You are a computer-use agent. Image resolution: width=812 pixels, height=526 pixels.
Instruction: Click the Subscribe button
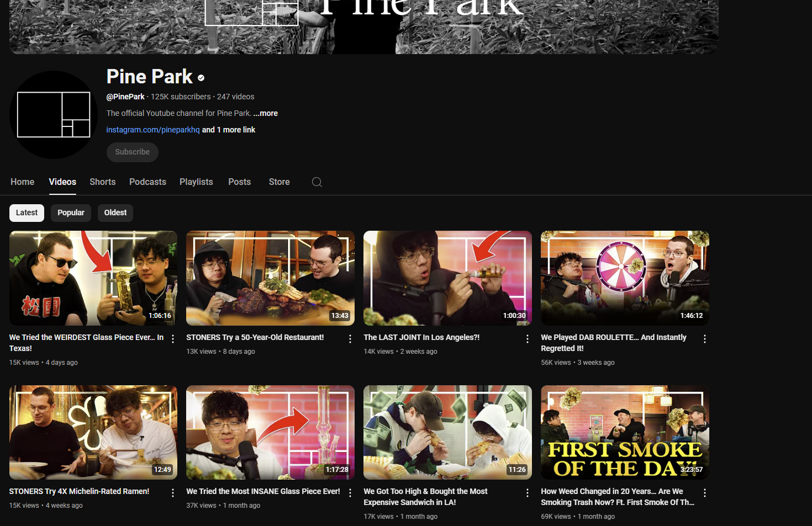(133, 152)
